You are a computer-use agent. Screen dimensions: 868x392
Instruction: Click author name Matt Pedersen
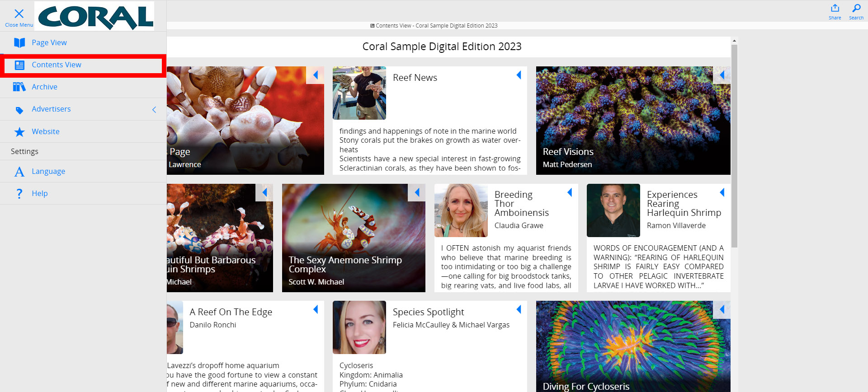567,164
